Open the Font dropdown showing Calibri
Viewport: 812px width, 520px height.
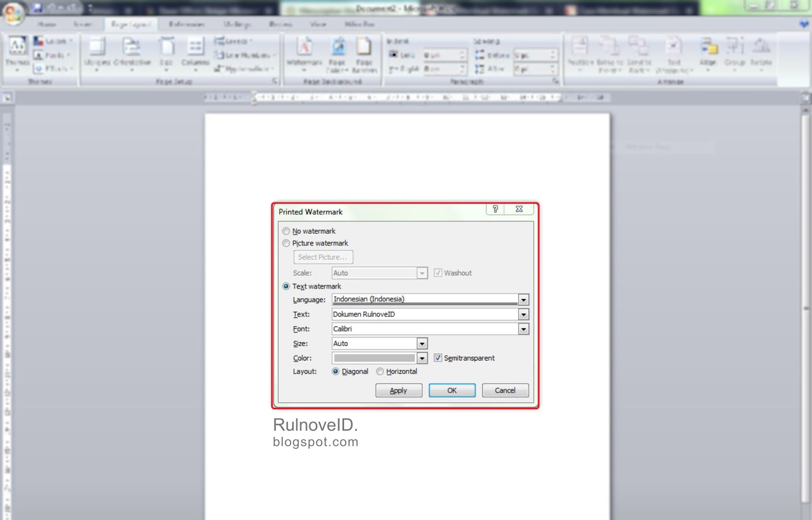point(524,329)
